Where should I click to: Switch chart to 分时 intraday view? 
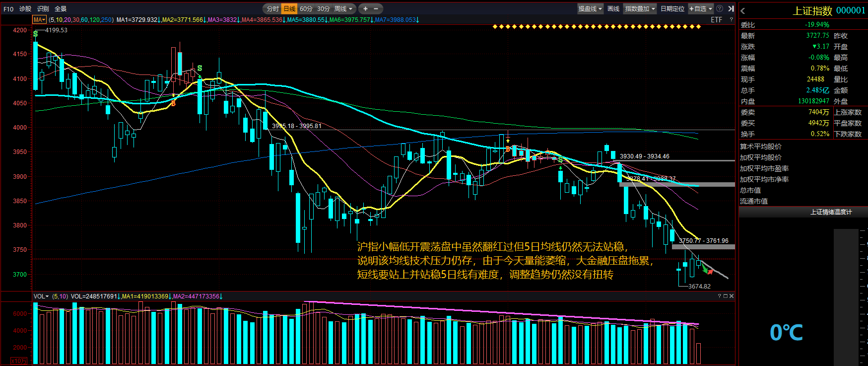[x=272, y=9]
